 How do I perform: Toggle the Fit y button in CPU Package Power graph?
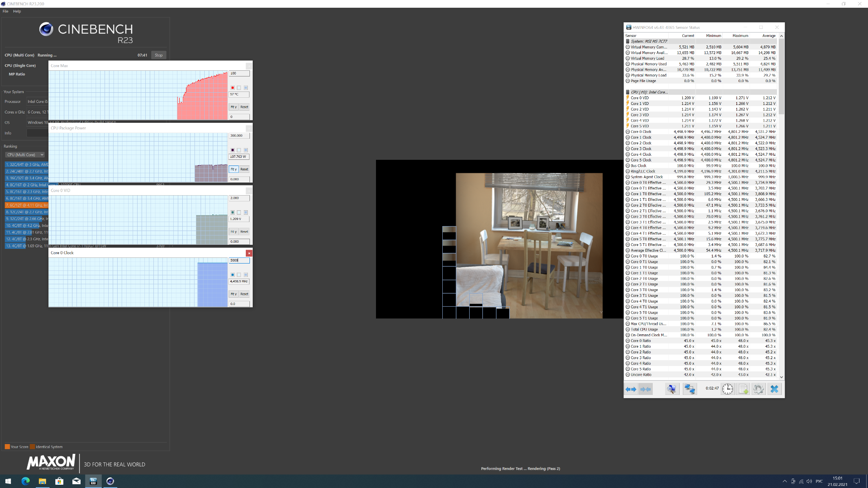(x=234, y=169)
